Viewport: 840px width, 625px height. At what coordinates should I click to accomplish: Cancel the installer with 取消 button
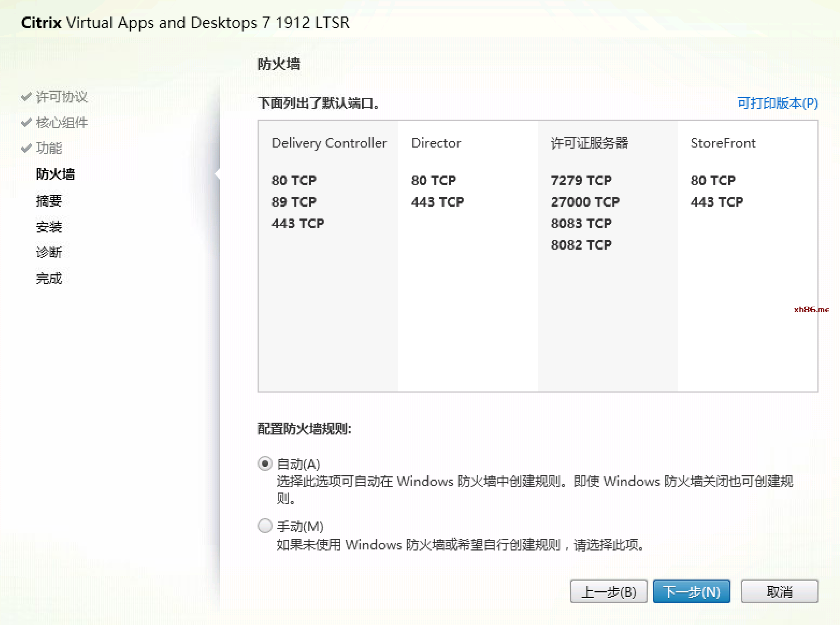pos(779,591)
